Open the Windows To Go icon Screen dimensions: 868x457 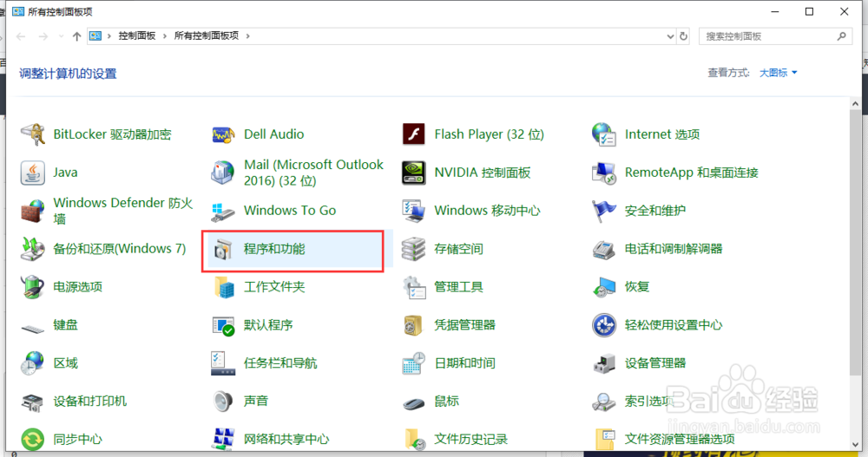point(223,211)
